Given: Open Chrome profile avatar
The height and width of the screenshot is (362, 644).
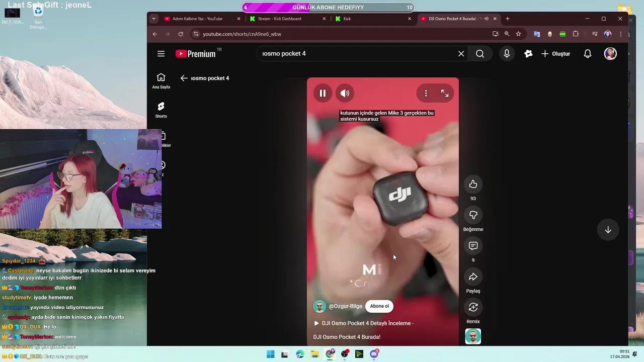Looking at the screenshot, I should coord(608,34).
